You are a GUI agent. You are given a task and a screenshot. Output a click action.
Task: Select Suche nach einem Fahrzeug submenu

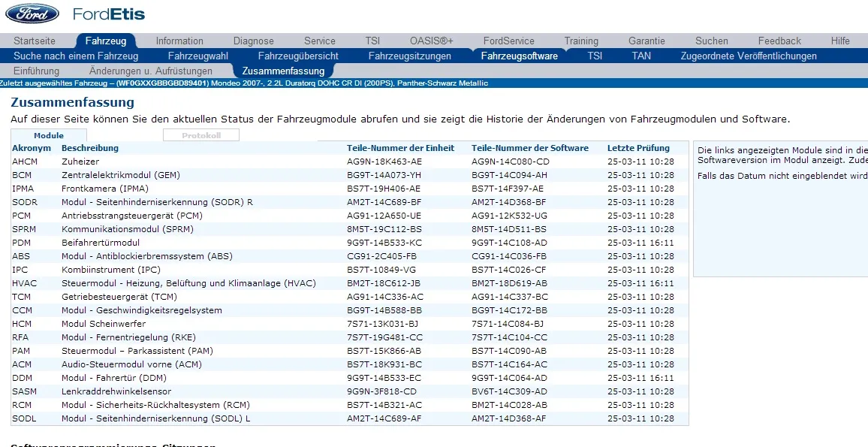click(76, 56)
